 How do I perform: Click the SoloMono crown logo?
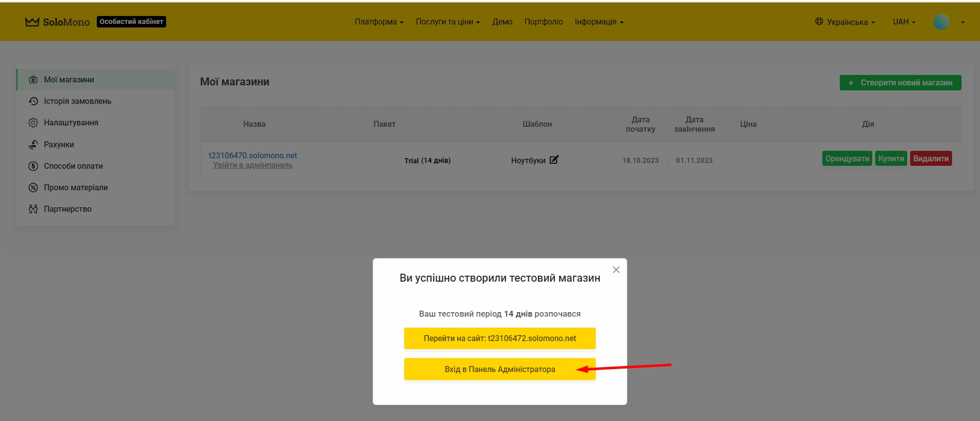pyautogui.click(x=32, y=22)
